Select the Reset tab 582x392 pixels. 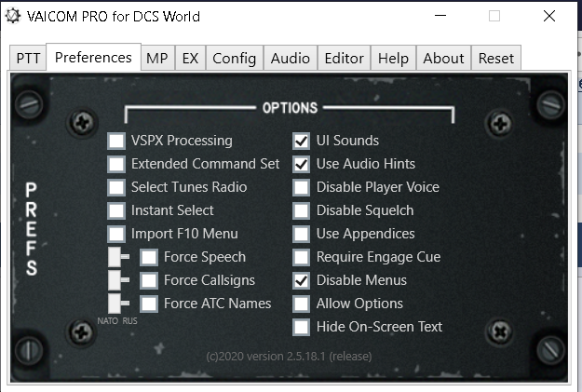(496, 59)
